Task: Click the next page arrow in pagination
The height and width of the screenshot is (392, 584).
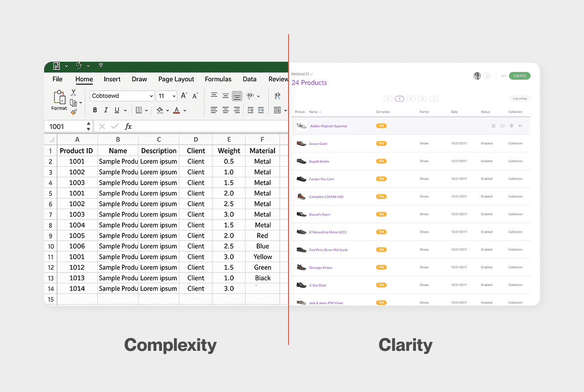Action: click(x=434, y=99)
